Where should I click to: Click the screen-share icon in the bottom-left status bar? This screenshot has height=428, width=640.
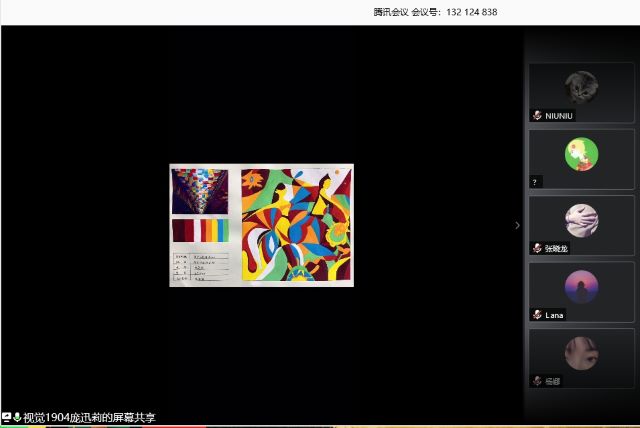pos(6,417)
